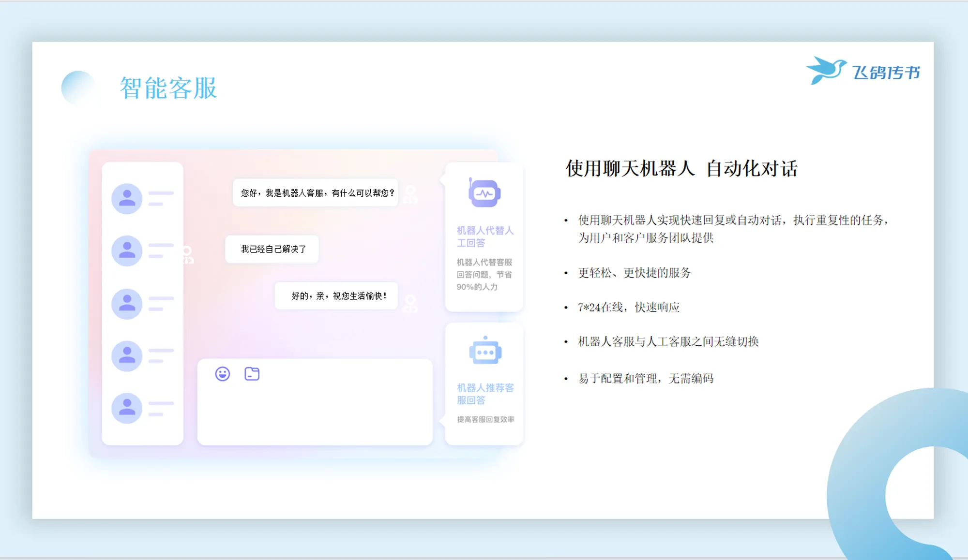Click the chat message input area
This screenshot has width=968, height=560.
(x=315, y=411)
